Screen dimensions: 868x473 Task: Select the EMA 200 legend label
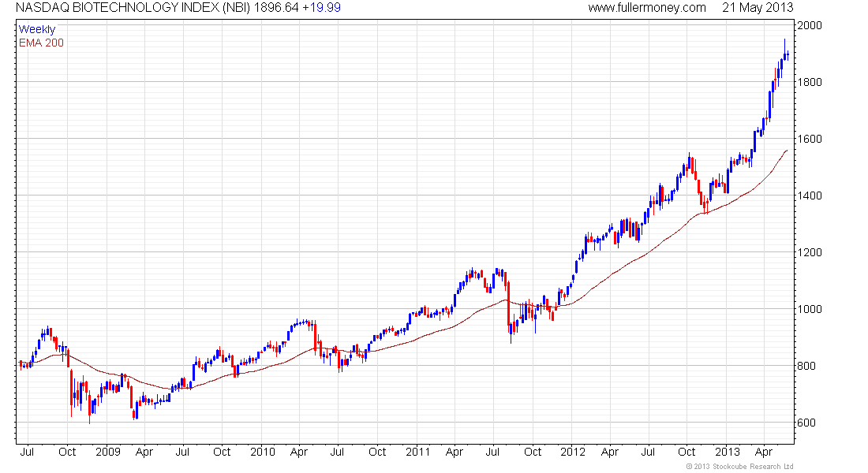pyautogui.click(x=41, y=43)
